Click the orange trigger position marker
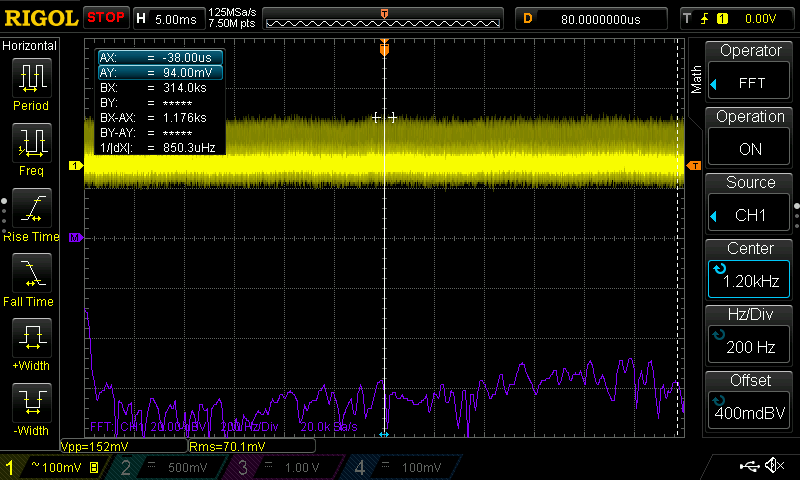800x480 pixels. [x=384, y=49]
